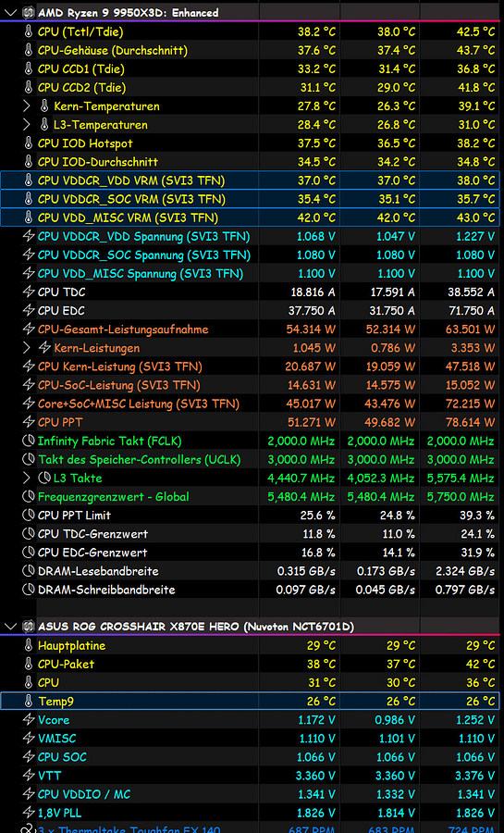Click clock icon of DRAM-Lesebandbreite
This screenshot has width=504, height=833.
tap(29, 571)
